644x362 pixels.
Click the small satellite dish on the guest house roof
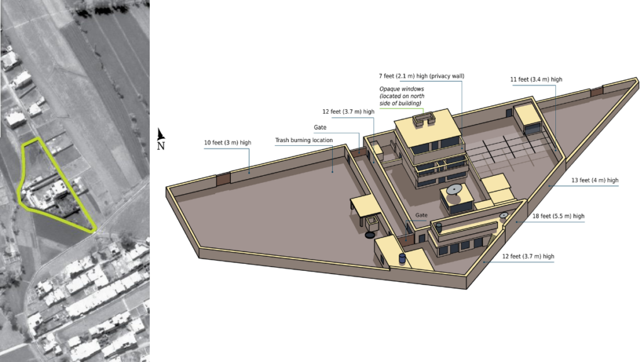(504, 215)
